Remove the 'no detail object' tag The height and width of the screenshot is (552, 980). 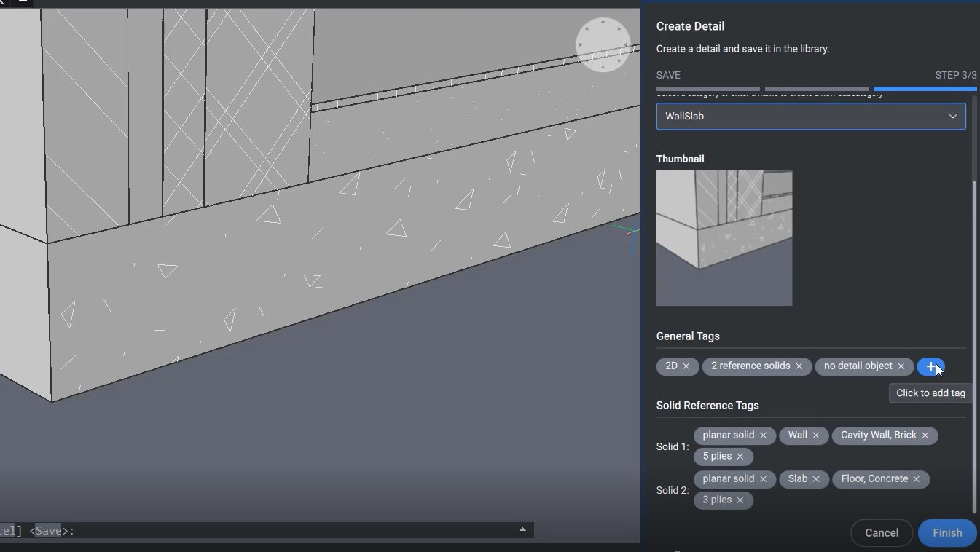(901, 366)
